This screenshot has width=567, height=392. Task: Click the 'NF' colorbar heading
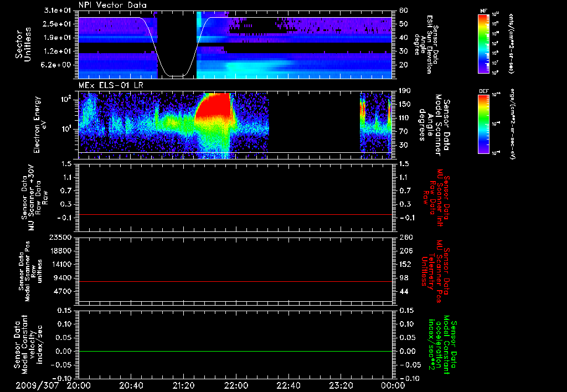483,11
